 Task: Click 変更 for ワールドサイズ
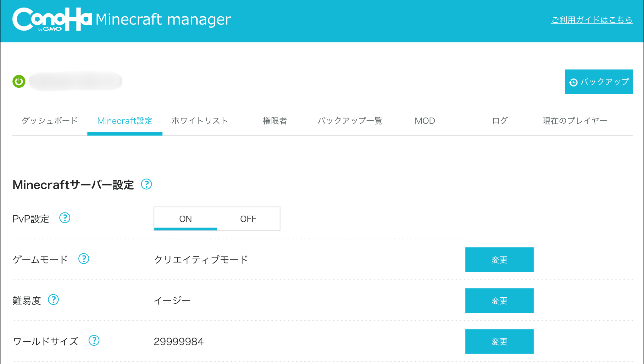click(x=499, y=341)
